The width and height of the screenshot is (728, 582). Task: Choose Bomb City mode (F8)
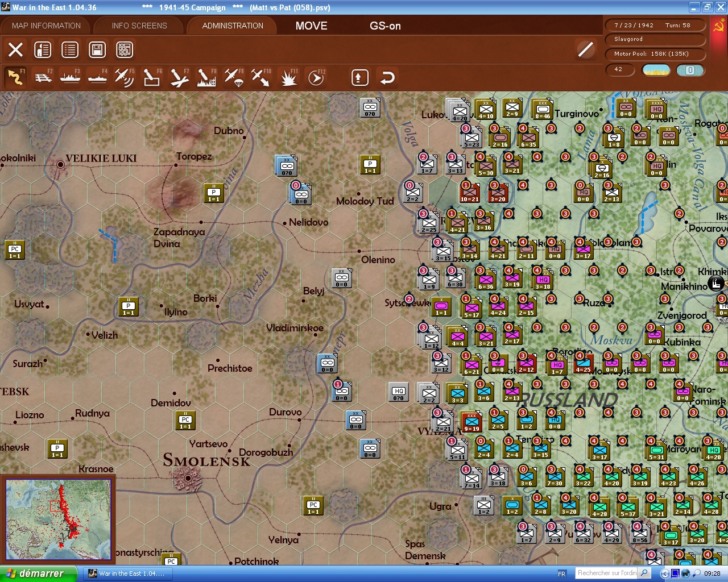click(206, 77)
